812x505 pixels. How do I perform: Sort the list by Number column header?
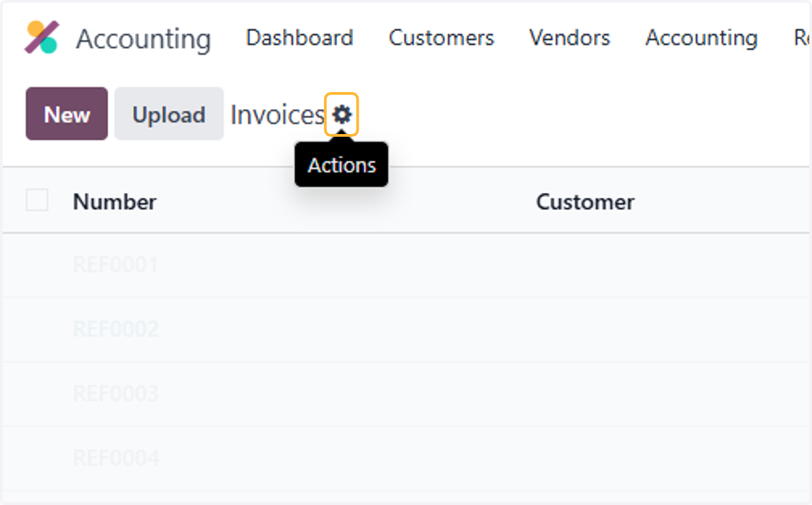(x=114, y=201)
